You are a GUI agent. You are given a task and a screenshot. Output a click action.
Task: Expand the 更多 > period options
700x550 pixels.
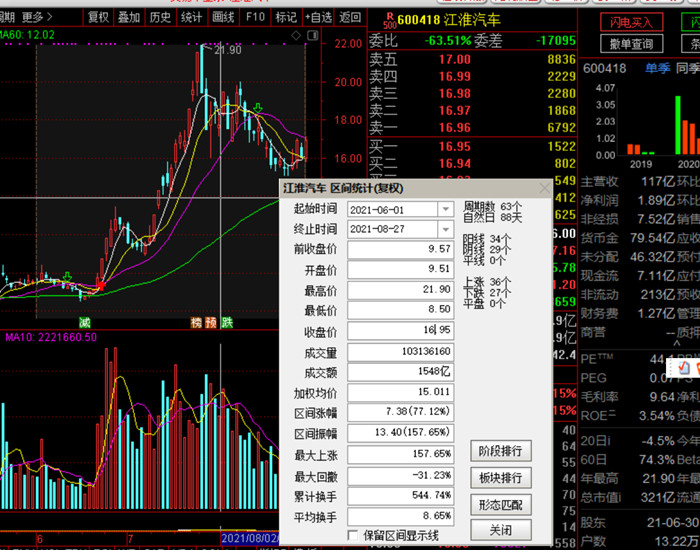point(37,17)
